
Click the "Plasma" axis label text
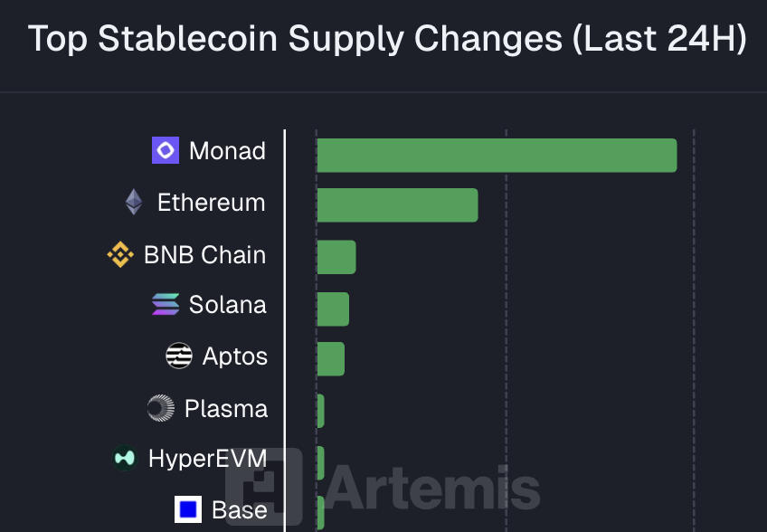[x=226, y=408]
